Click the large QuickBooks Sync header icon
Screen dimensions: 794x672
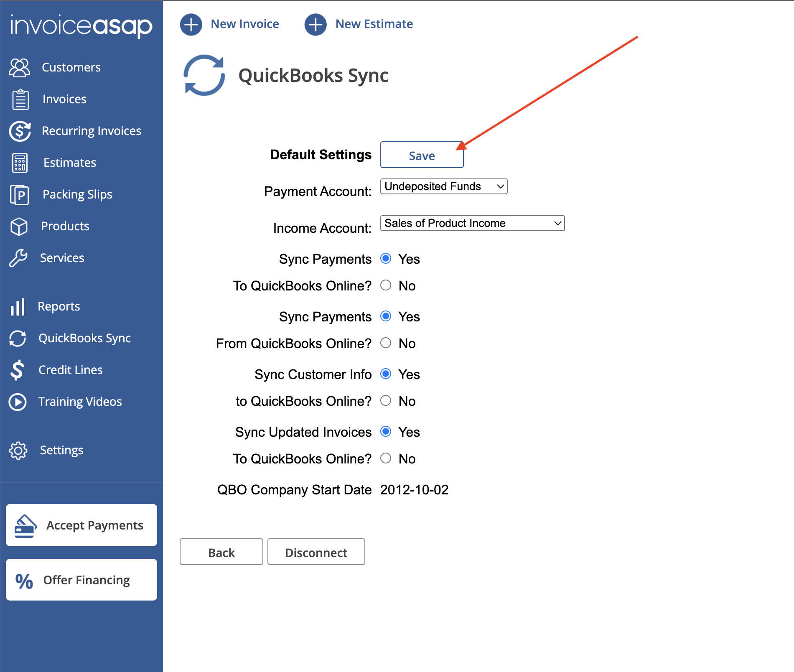point(204,75)
